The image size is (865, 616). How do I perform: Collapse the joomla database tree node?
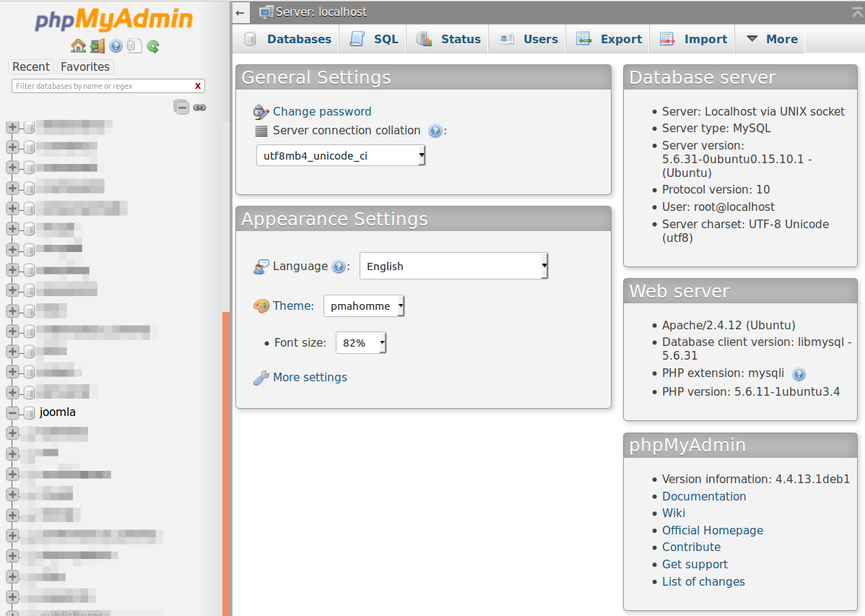click(x=12, y=413)
